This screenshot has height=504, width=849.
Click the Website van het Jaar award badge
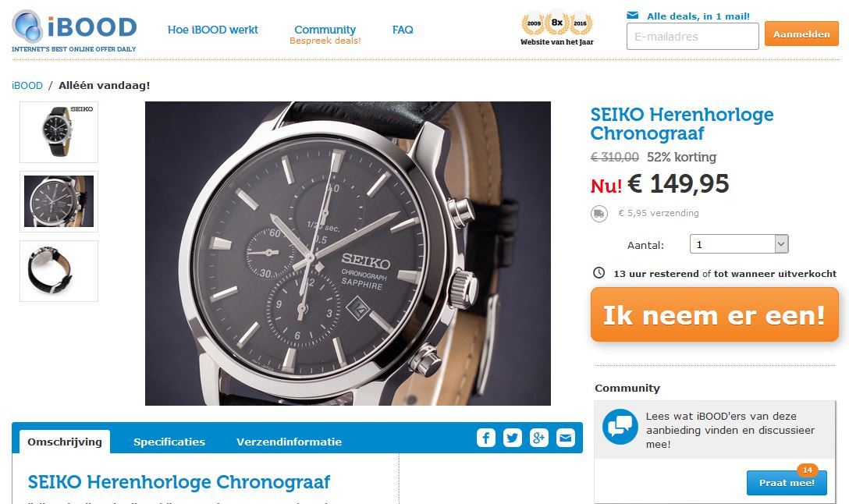click(557, 27)
